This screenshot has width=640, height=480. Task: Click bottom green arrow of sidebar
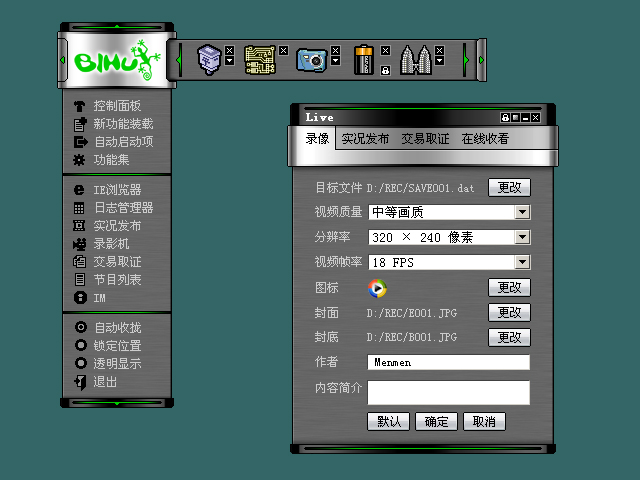(x=117, y=403)
